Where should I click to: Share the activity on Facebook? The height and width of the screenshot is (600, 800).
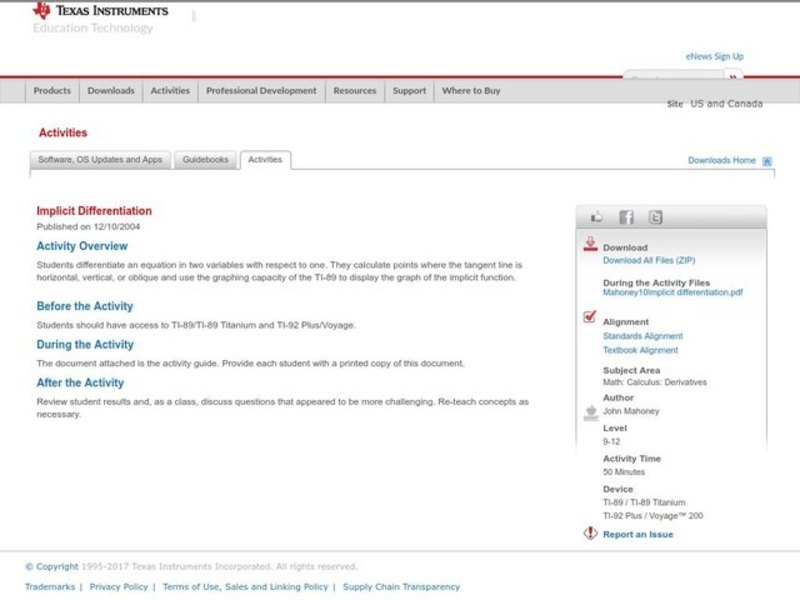(626, 217)
